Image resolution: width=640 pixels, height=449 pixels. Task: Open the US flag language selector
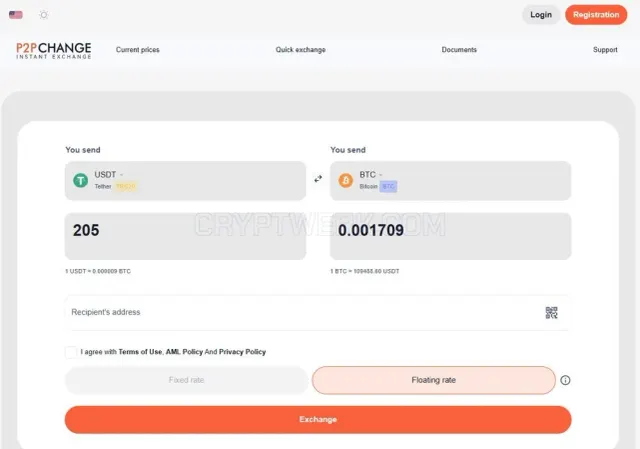pos(16,15)
